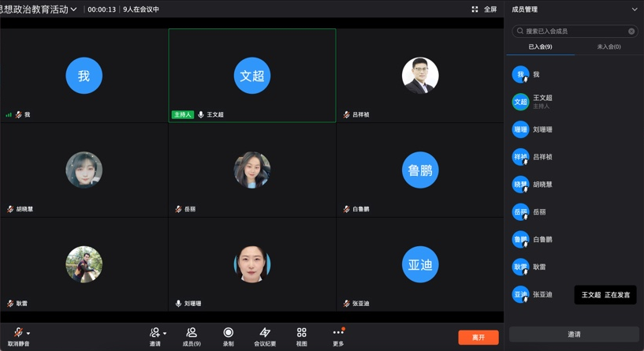644x351 pixels.
Task: Expand the meeting title dropdown chevron
Action: 73,9
